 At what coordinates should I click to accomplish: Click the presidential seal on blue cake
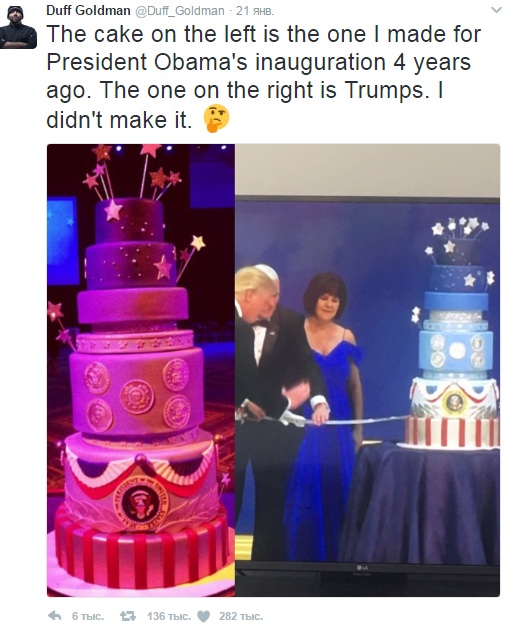[x=454, y=402]
